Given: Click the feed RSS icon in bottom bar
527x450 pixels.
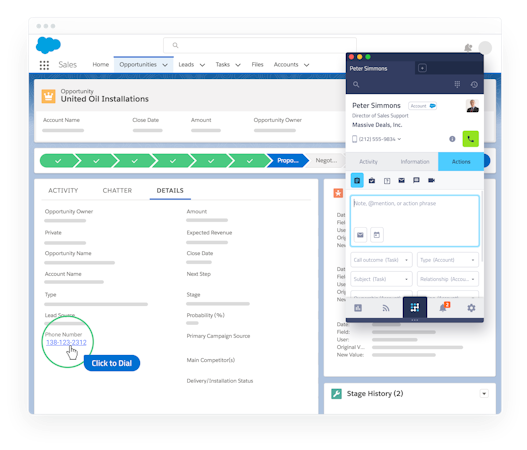Looking at the screenshot, I should [x=386, y=308].
